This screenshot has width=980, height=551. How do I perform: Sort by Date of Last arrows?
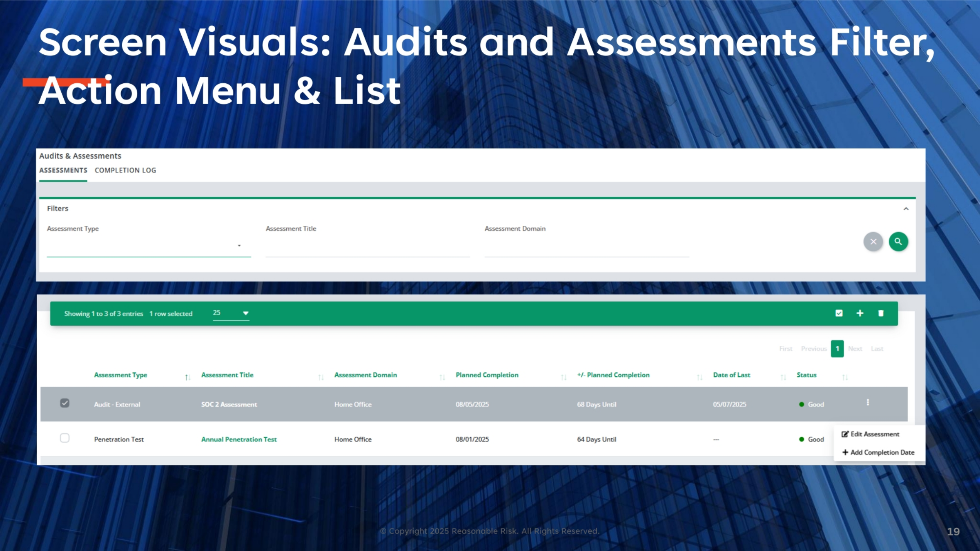(783, 377)
